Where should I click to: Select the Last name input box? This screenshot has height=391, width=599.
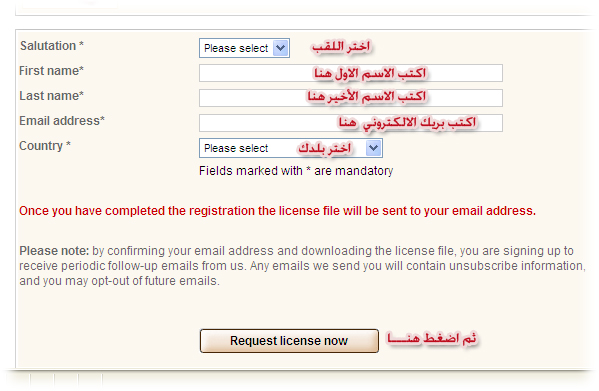pyautogui.click(x=351, y=98)
